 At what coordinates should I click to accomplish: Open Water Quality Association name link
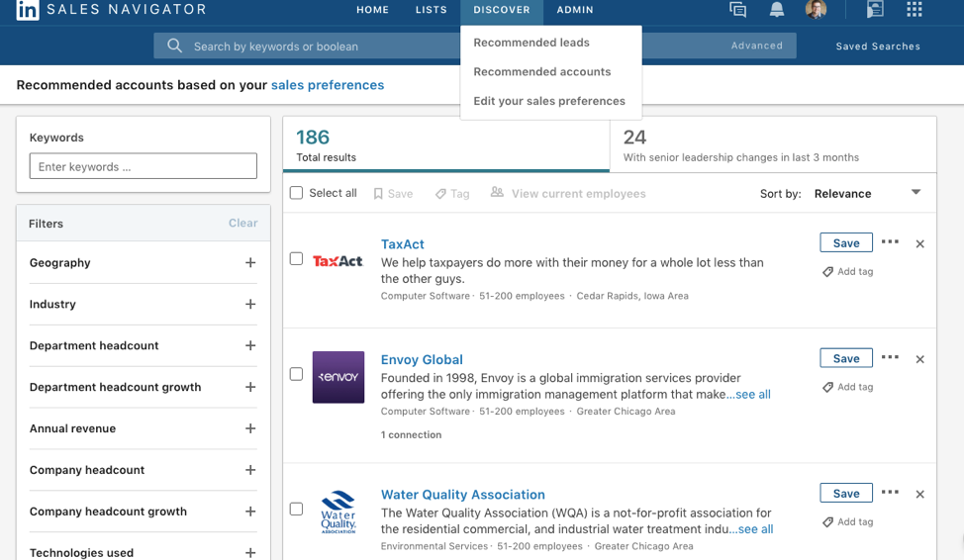pos(463,495)
